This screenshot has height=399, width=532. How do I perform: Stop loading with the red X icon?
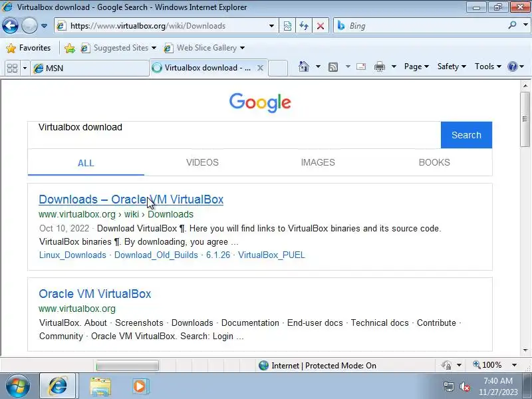(x=320, y=26)
